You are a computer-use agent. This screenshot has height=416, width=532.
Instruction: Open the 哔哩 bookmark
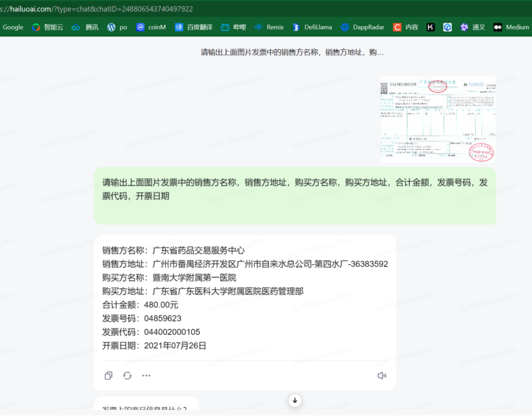[x=234, y=27]
